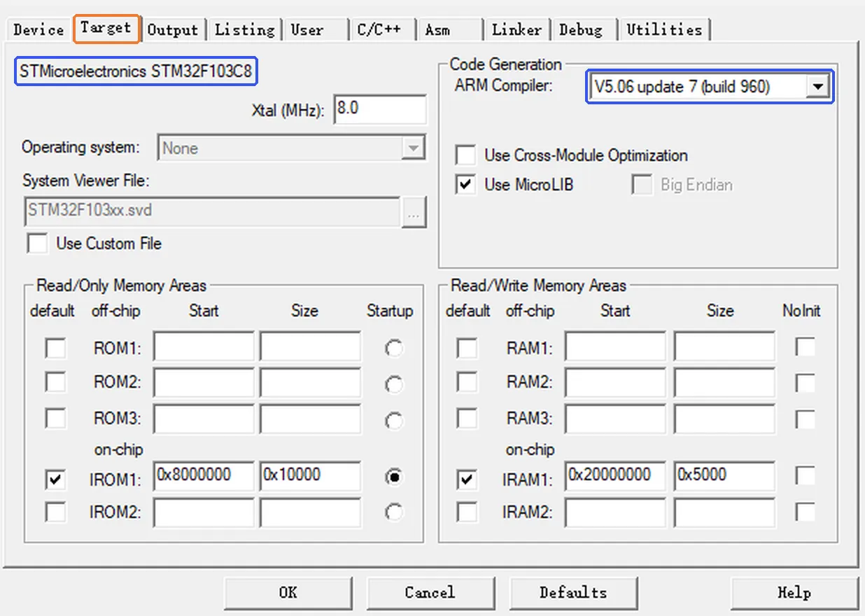This screenshot has width=865, height=616.
Task: Check the IROM2 default checkbox
Action: click(x=55, y=512)
